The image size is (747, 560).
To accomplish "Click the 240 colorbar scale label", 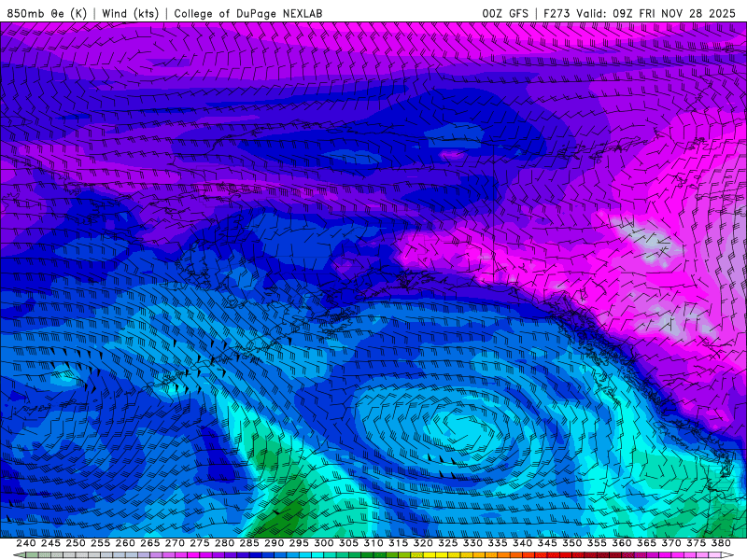I will tap(26, 543).
